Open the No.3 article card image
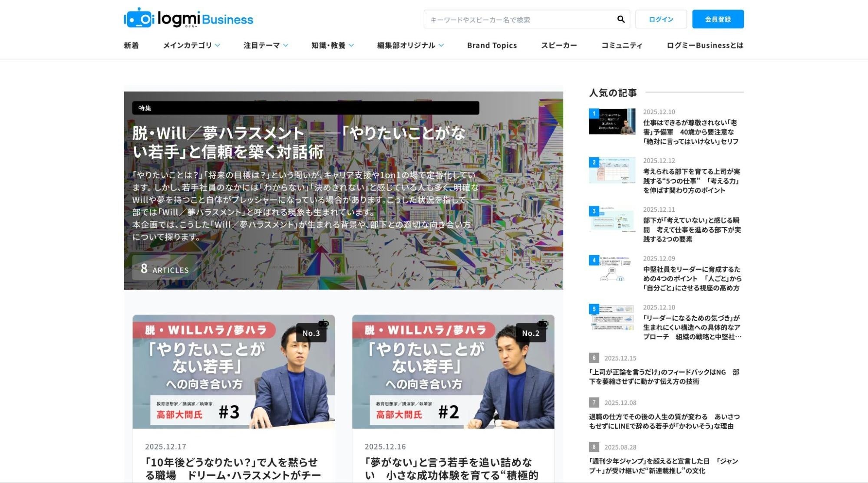868x483 pixels. tap(234, 372)
